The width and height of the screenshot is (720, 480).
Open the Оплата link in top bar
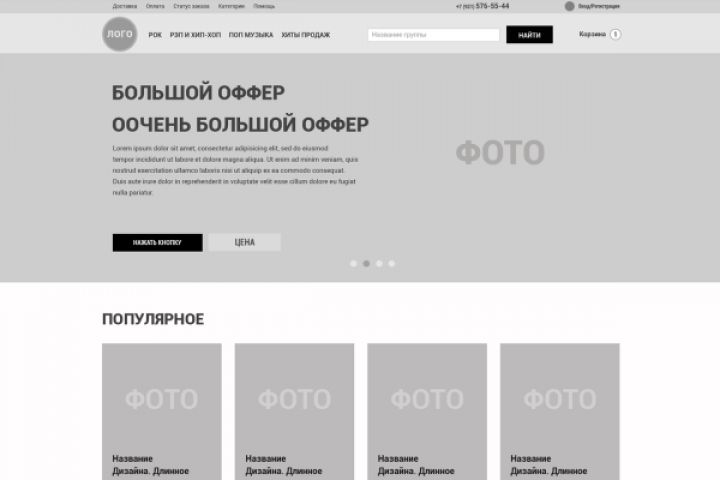point(155,6)
